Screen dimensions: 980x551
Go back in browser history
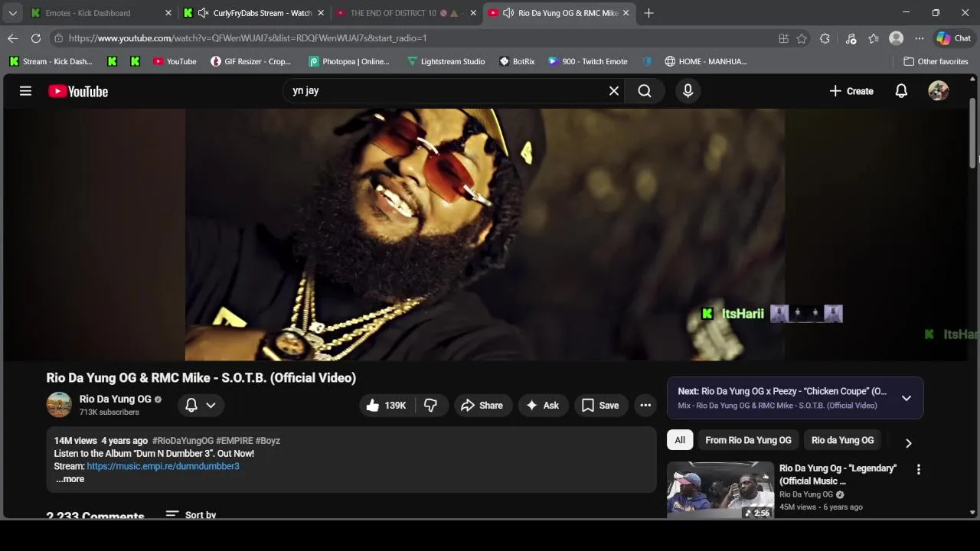(13, 38)
